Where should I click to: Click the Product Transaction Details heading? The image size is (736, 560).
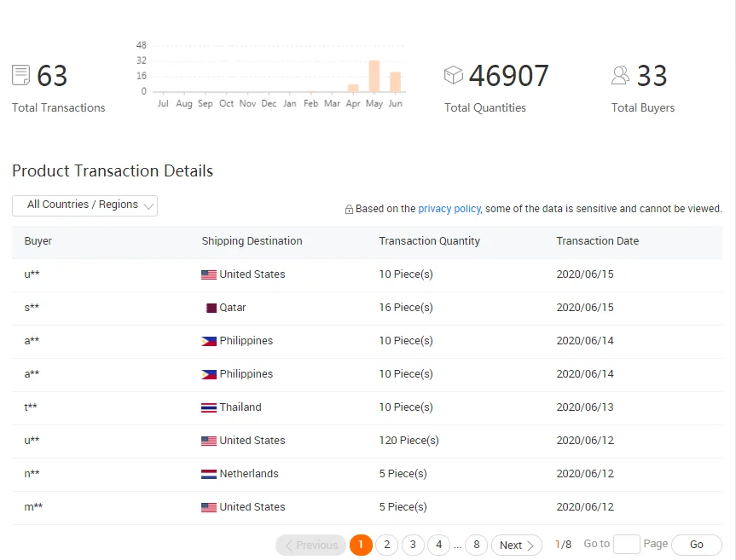pos(113,171)
